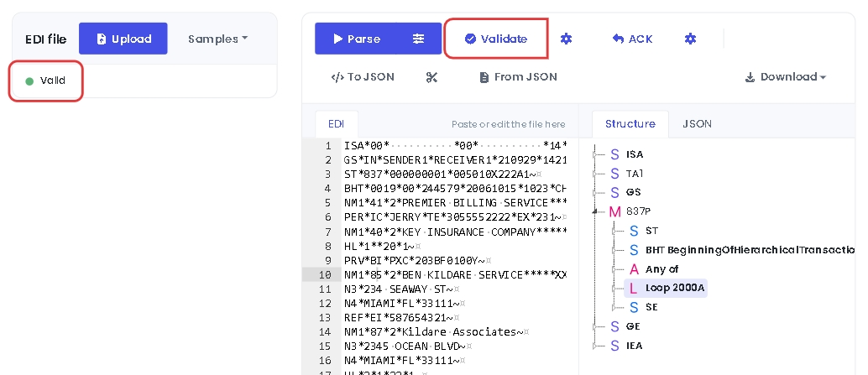Click the Upload button
The image size is (868, 375).
(123, 39)
